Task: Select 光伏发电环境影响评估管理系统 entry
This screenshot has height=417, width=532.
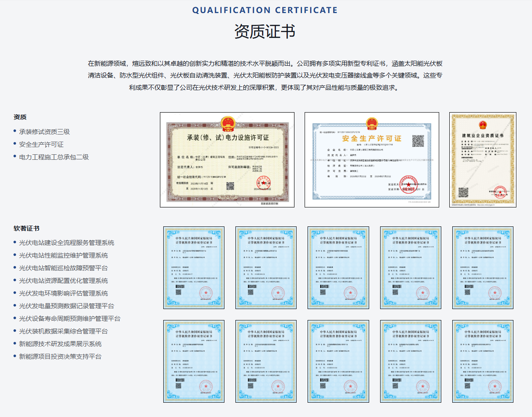Action: coord(63,293)
